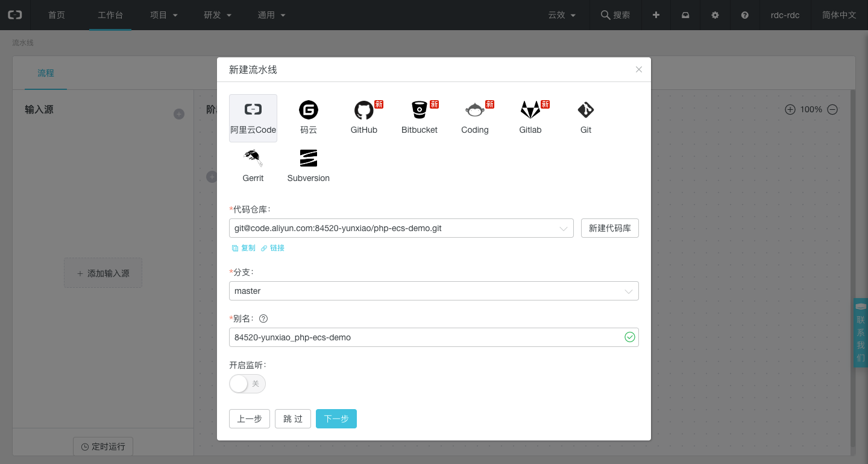Click the 上一步 button
The width and height of the screenshot is (868, 464).
click(250, 419)
